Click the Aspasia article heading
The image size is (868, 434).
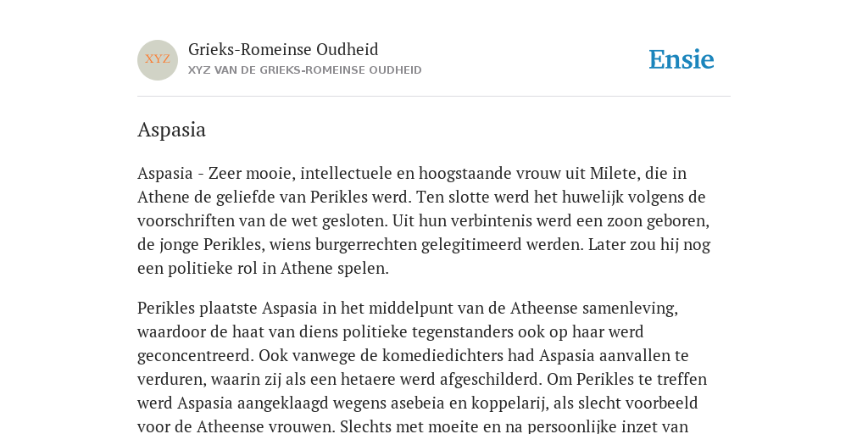(x=171, y=130)
